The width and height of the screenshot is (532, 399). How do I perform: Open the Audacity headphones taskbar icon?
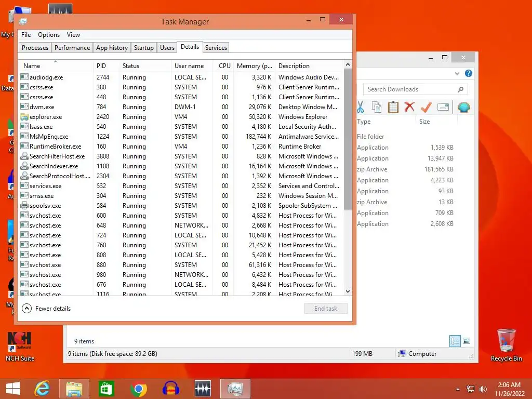pos(170,389)
